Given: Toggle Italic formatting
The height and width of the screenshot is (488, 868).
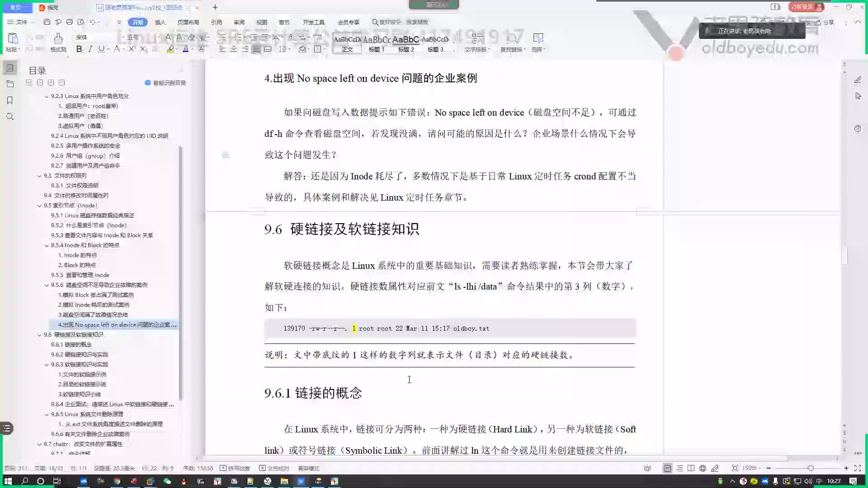Looking at the screenshot, I should click(x=90, y=49).
